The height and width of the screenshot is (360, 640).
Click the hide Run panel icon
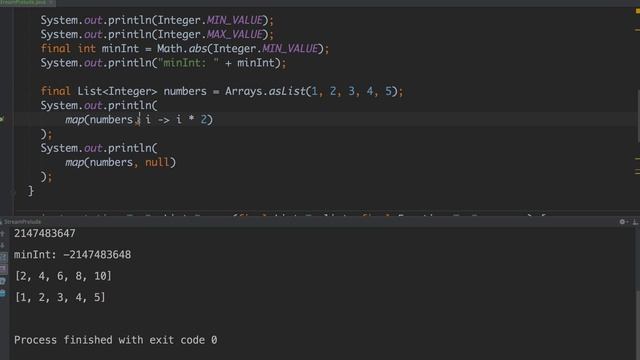click(x=635, y=222)
